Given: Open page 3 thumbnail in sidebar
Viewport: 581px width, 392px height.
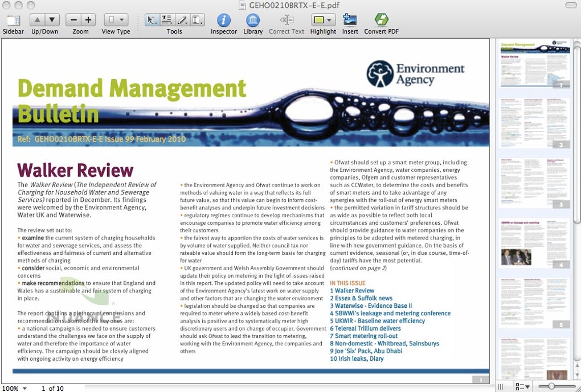Looking at the screenshot, I should pos(534,183).
